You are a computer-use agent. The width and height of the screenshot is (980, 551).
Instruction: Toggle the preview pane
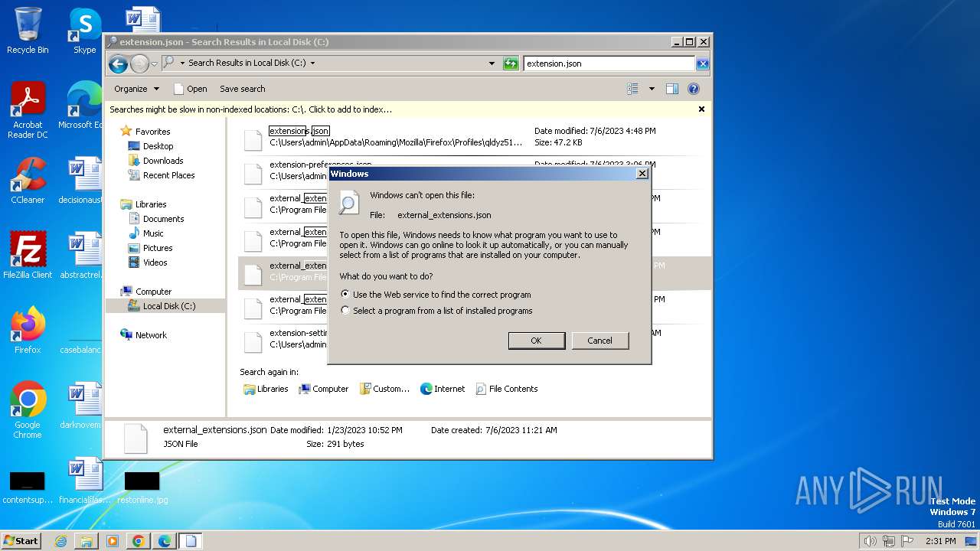tap(672, 89)
